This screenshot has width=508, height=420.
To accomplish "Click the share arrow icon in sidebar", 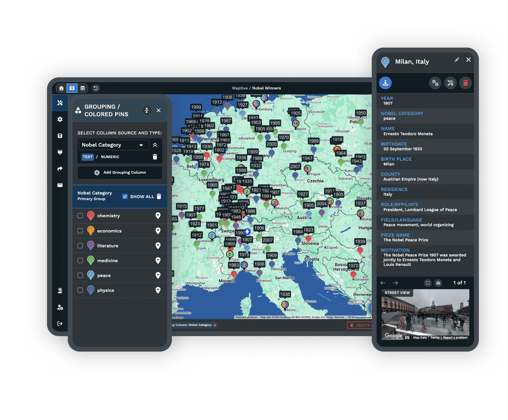I will (x=60, y=169).
